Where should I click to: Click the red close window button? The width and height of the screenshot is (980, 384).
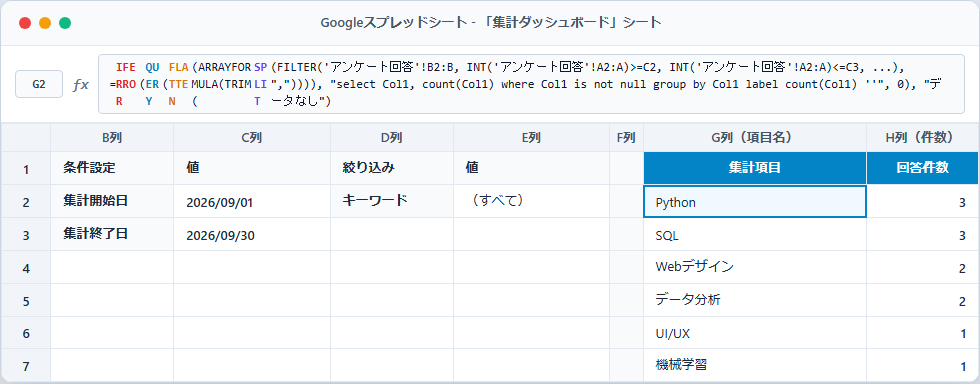25,23
